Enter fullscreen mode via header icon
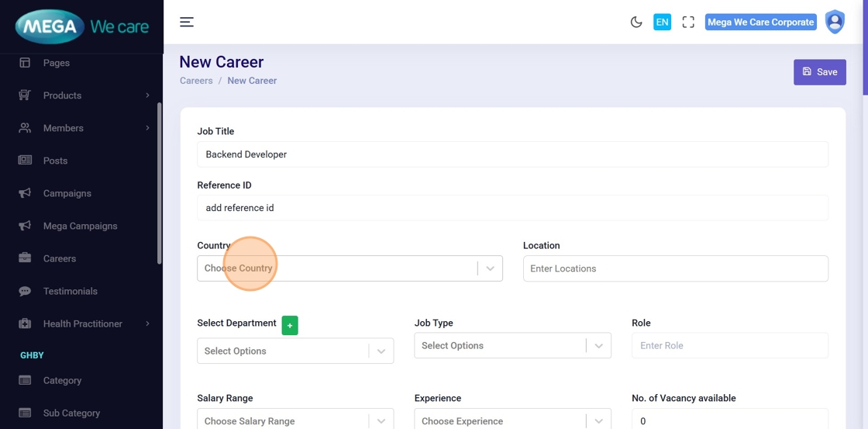The image size is (868, 429). [688, 22]
